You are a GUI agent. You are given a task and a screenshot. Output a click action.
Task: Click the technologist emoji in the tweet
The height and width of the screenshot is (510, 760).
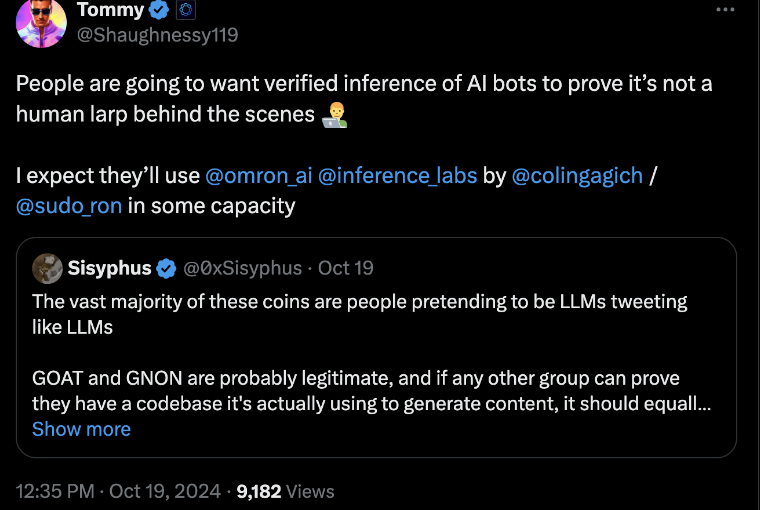click(334, 115)
